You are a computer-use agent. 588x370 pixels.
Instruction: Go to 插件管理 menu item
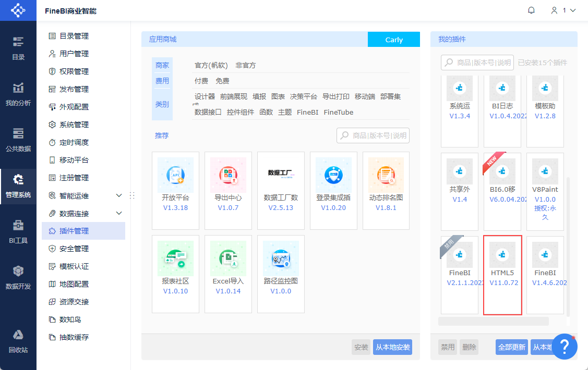[x=83, y=231]
